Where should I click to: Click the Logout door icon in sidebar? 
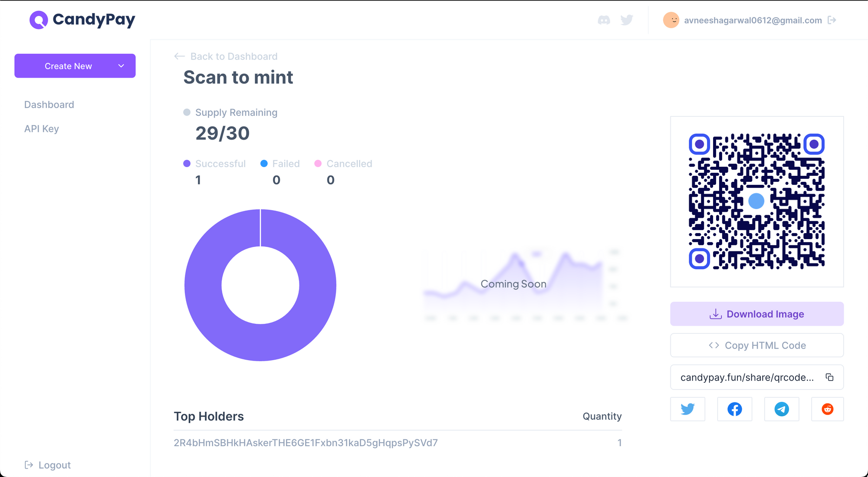[29, 465]
